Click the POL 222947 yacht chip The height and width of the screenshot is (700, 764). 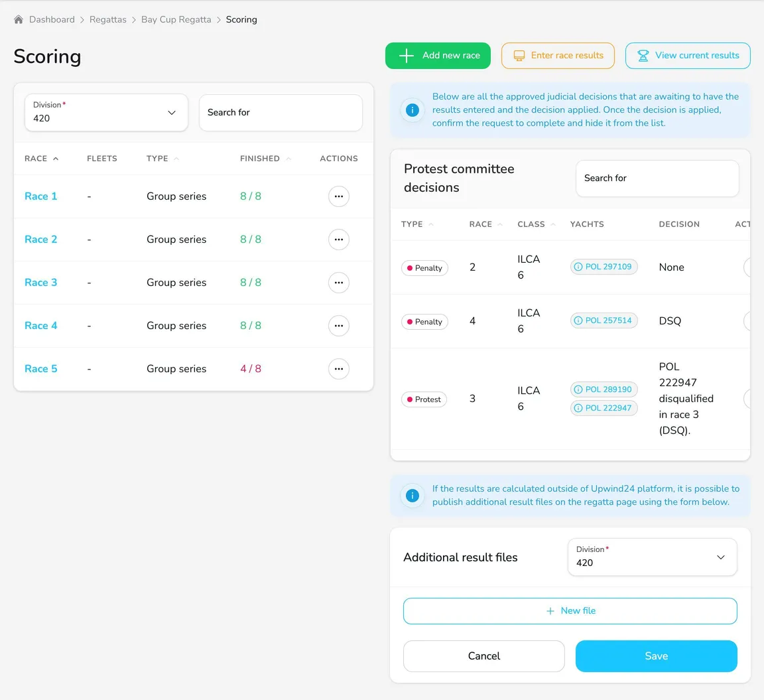click(x=604, y=408)
